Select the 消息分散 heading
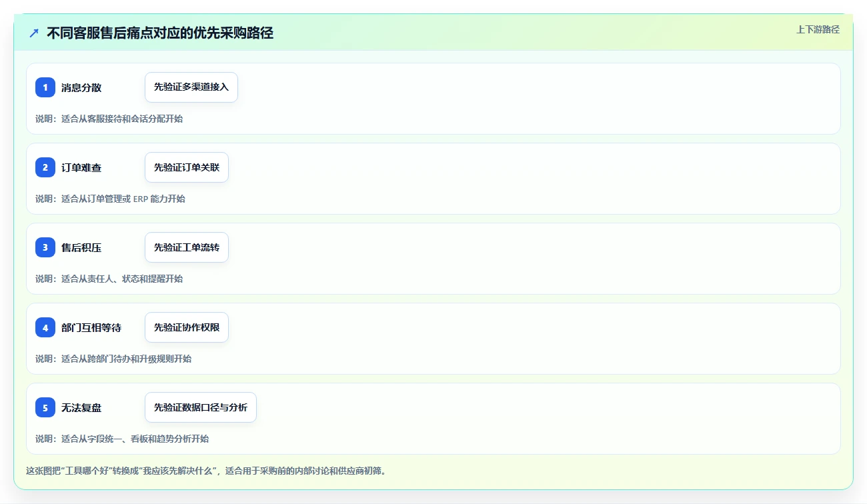 point(81,87)
